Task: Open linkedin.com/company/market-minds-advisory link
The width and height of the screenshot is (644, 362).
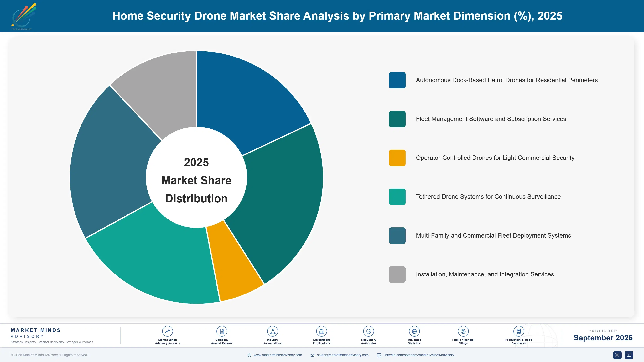Action: pyautogui.click(x=419, y=355)
